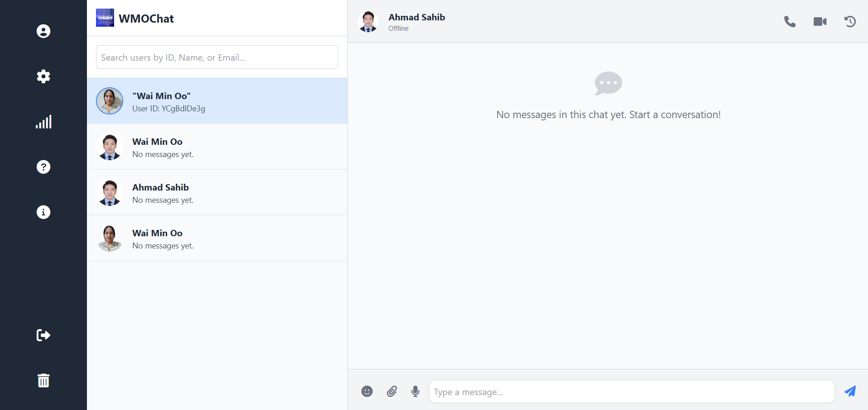Click the search users input field
868x410 pixels.
pos(217,57)
